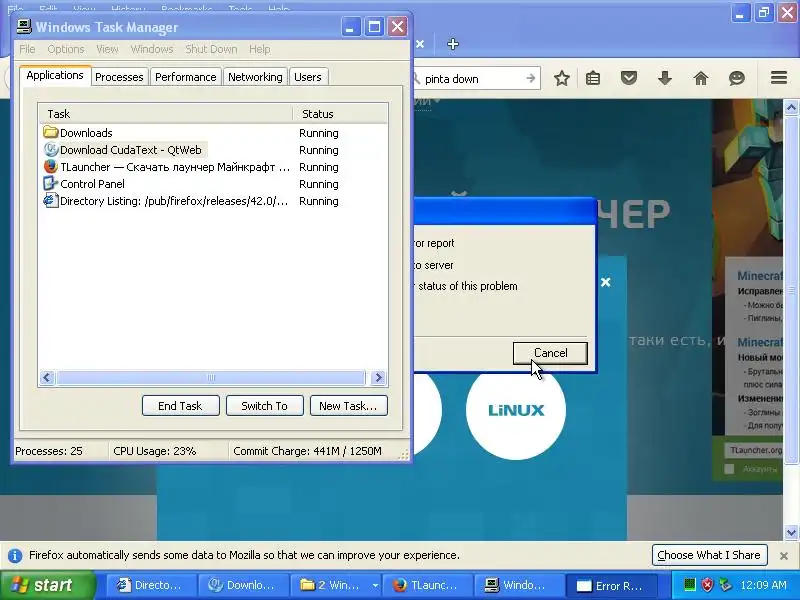Click the green CPU meter tray icon
This screenshot has width=800, height=600.
tap(689, 585)
